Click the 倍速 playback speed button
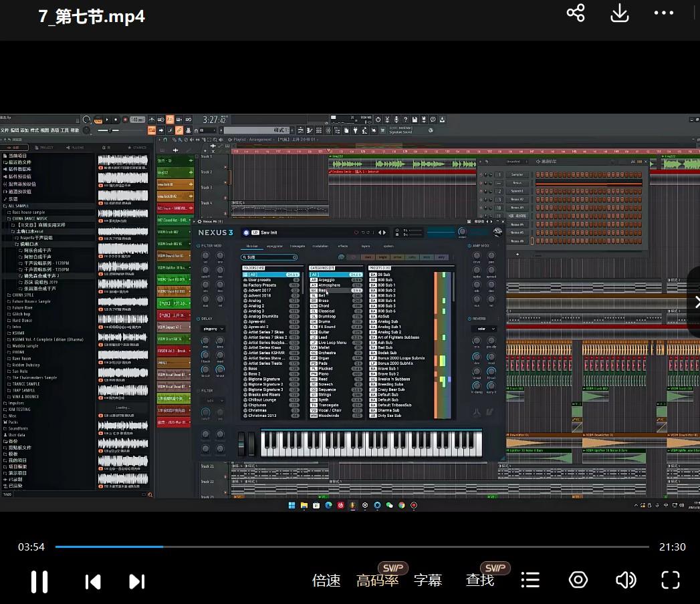The image size is (700, 604). pos(326,581)
